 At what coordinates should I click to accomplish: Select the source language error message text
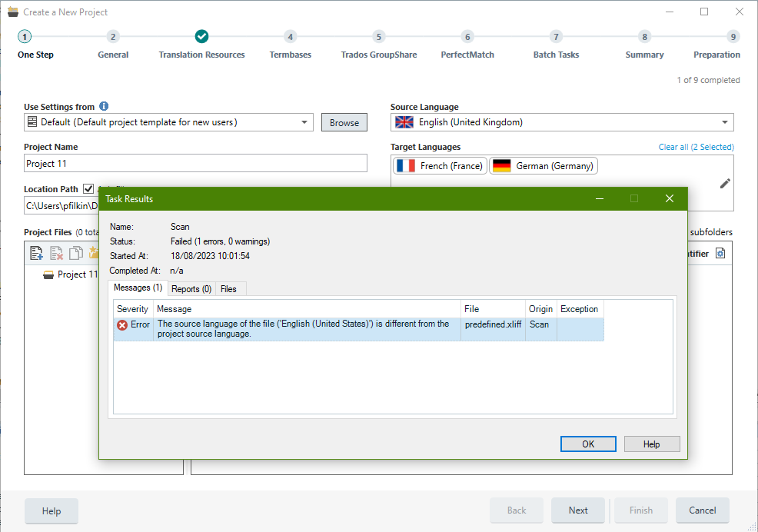tap(303, 329)
